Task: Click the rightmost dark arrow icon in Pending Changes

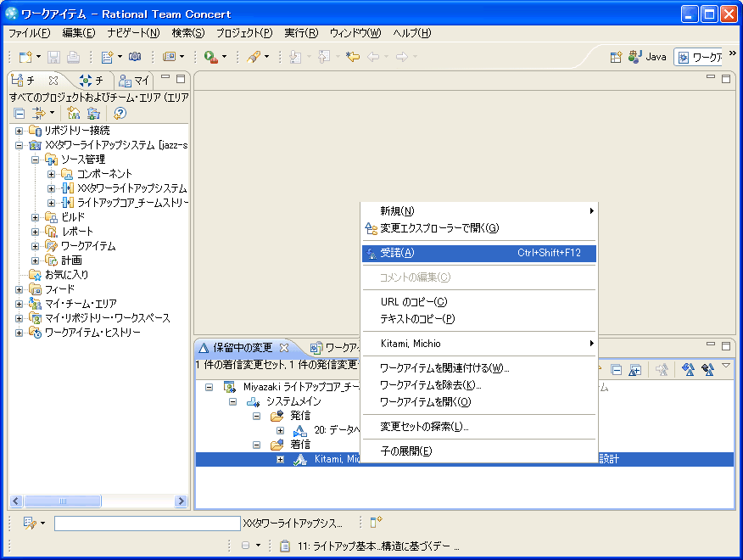Action: pyautogui.click(x=708, y=369)
